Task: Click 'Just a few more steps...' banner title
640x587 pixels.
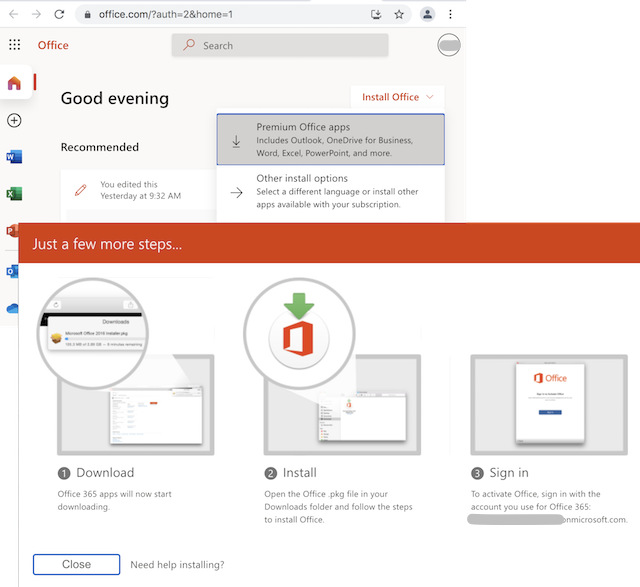Action: coord(107,244)
